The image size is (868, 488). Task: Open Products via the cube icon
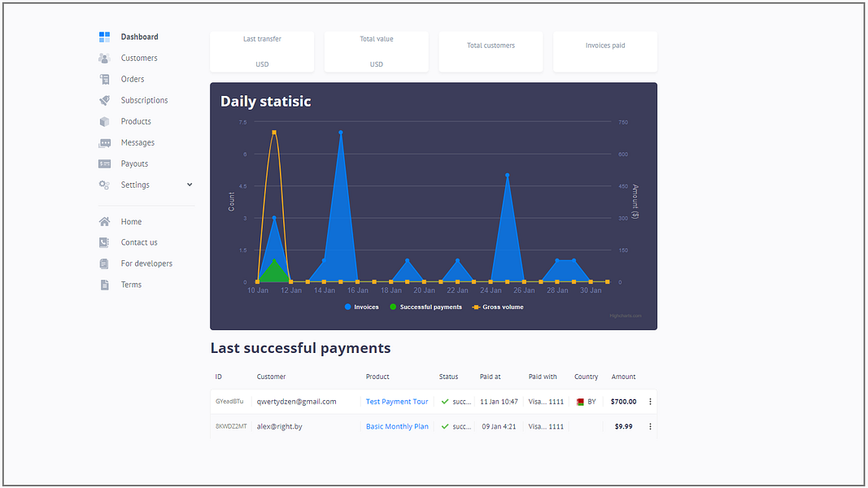tap(104, 120)
